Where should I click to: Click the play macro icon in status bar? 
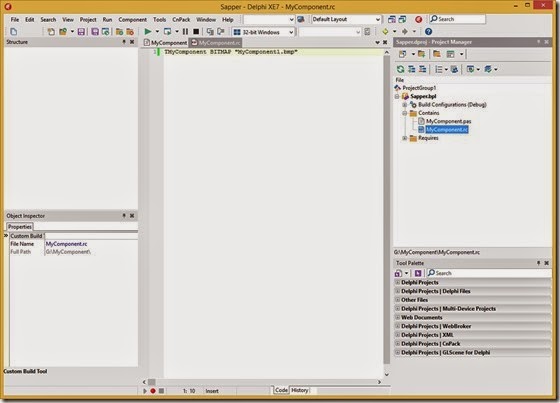click(145, 391)
